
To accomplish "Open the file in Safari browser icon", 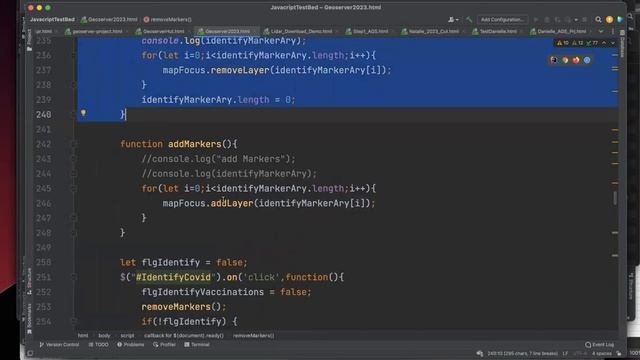I will click(587, 60).
